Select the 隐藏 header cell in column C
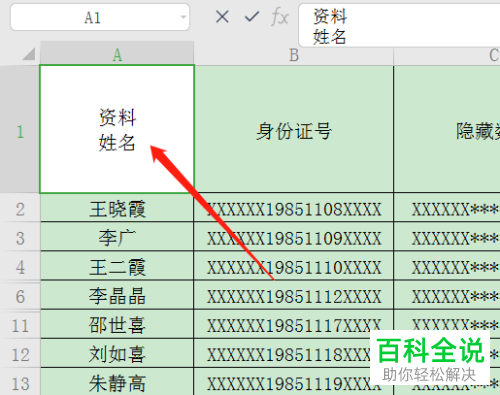 tap(447, 129)
